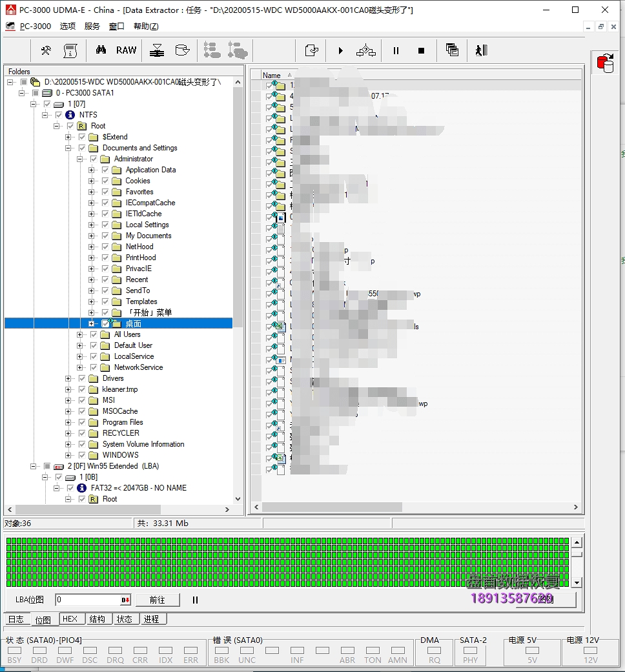Toggle the 桌面 folder checkbox
The image size is (625, 672).
105,323
